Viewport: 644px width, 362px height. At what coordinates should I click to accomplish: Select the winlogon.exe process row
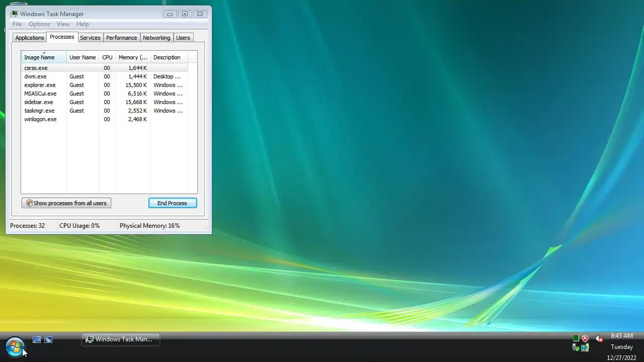point(105,119)
